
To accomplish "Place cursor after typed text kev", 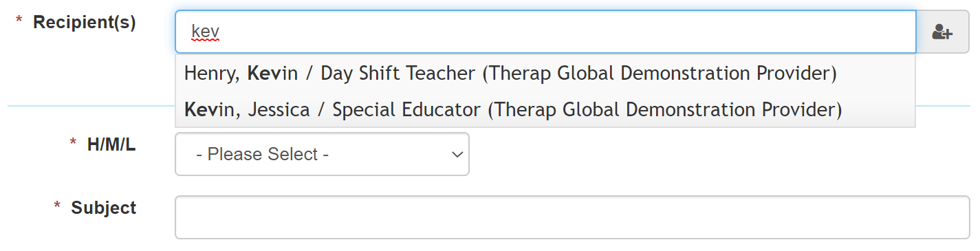I will [220, 32].
